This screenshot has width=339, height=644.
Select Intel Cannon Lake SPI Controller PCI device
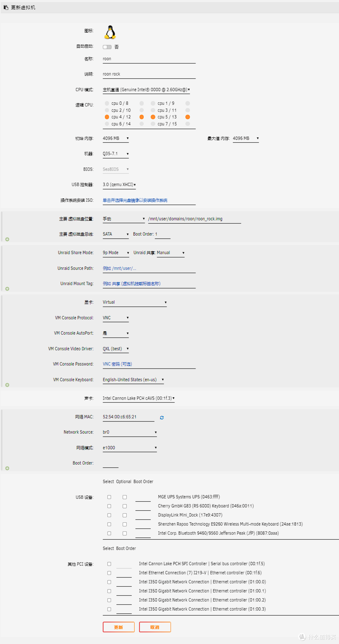point(109,564)
